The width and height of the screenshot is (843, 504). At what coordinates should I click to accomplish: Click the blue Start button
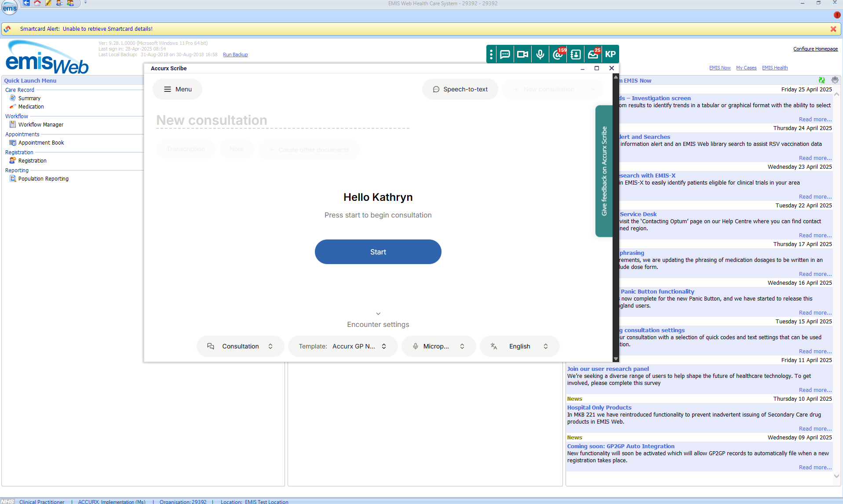click(378, 252)
